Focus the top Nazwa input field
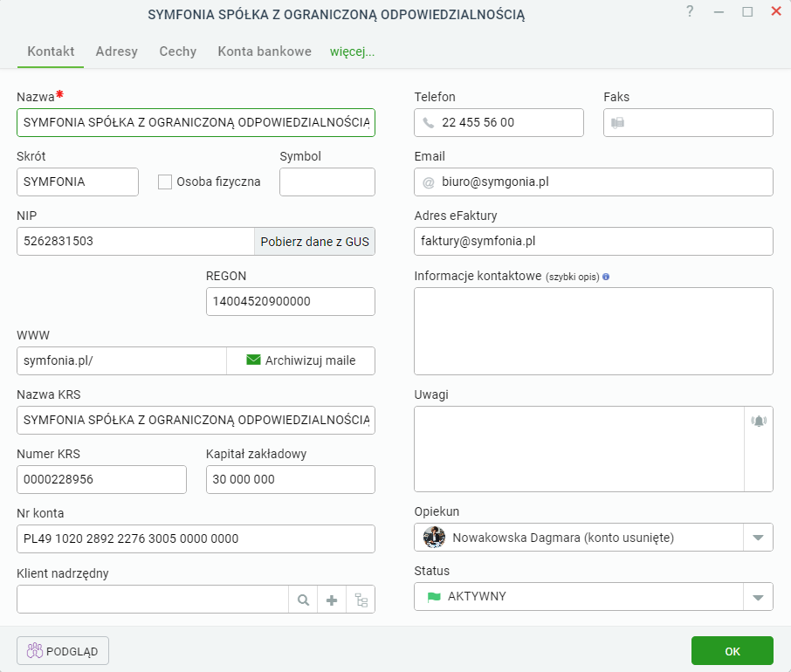The image size is (791, 672). pyautogui.click(x=196, y=122)
